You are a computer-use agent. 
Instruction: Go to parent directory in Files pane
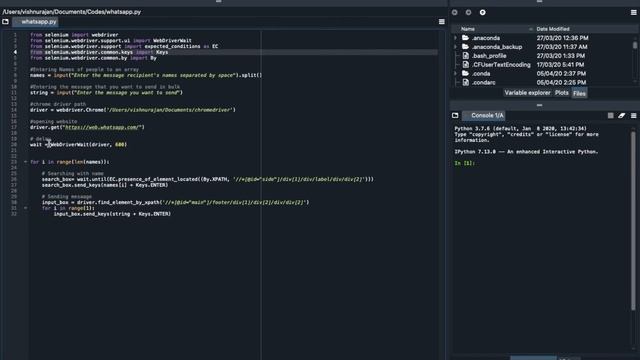click(x=482, y=12)
